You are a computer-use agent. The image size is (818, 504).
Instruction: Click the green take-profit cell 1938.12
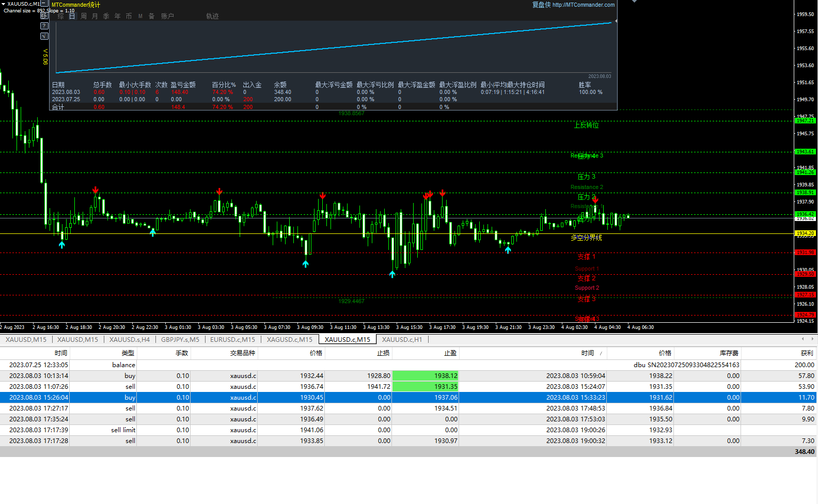coord(425,375)
